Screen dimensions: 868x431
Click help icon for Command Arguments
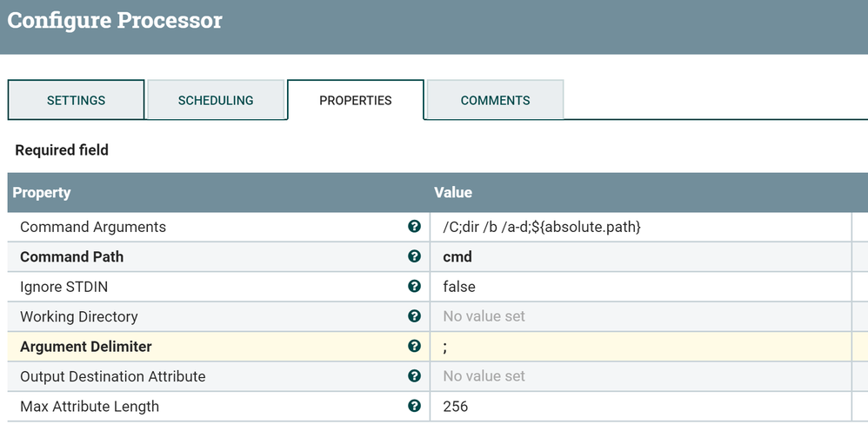tap(414, 227)
